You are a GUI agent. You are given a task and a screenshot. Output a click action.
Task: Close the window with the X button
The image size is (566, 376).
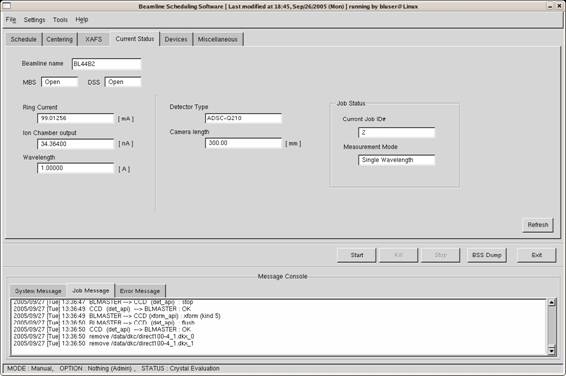click(559, 6)
